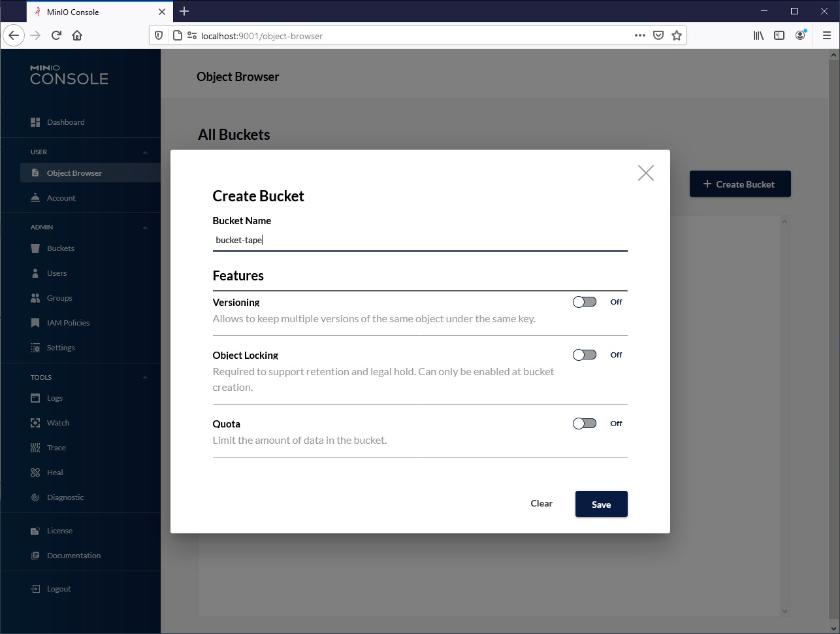The height and width of the screenshot is (634, 840).
Task: Open IAM Policies bookmark icon
Action: pyautogui.click(x=35, y=323)
